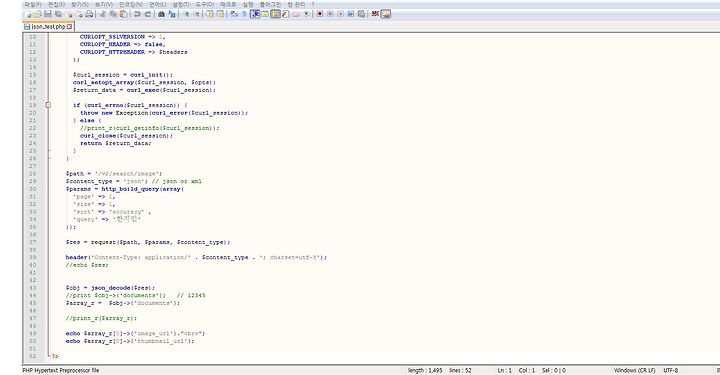Click the Stop Recording macro icon
The image size is (720, 375).
point(330,14)
